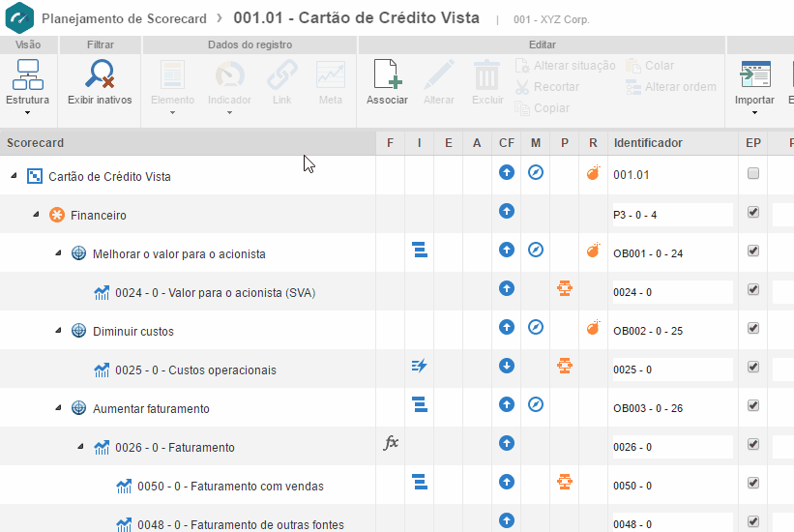This screenshot has width=794, height=532.
Task: Toggle EP checkbox for Aumentar faturamento row
Action: (x=753, y=405)
